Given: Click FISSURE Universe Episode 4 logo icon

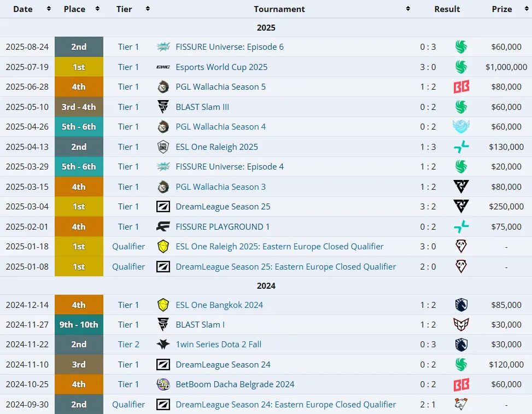Looking at the screenshot, I should [x=163, y=167].
